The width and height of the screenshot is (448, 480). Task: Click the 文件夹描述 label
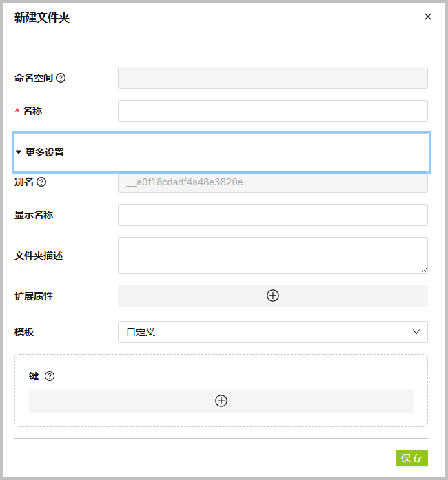coord(39,255)
